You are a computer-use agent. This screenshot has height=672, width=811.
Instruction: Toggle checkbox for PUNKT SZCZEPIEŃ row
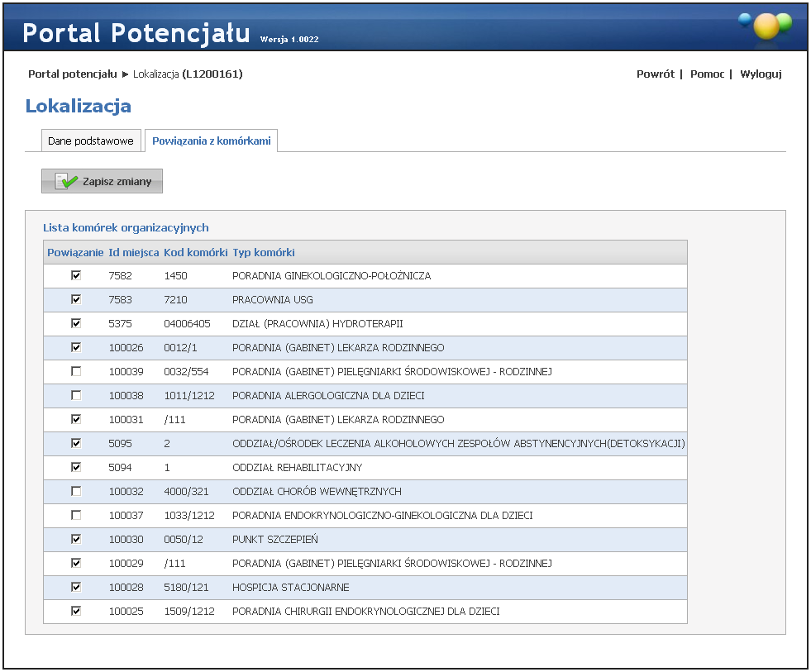76,539
